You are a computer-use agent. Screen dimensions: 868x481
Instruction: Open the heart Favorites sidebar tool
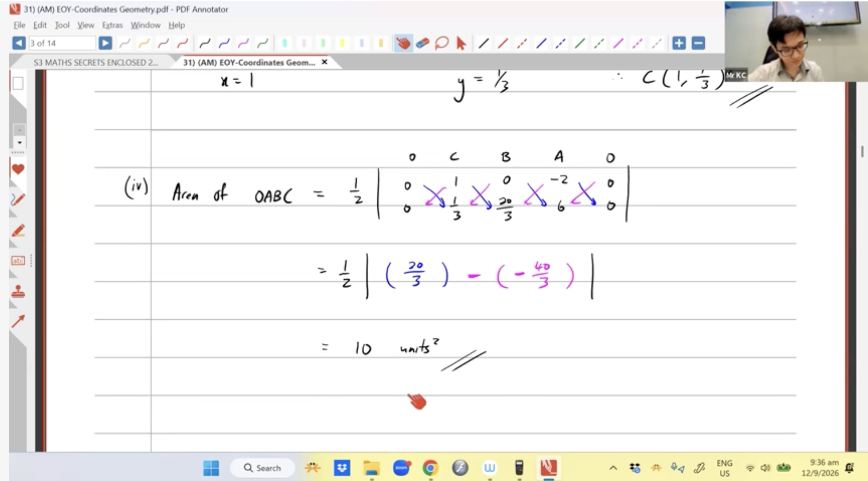click(x=18, y=169)
